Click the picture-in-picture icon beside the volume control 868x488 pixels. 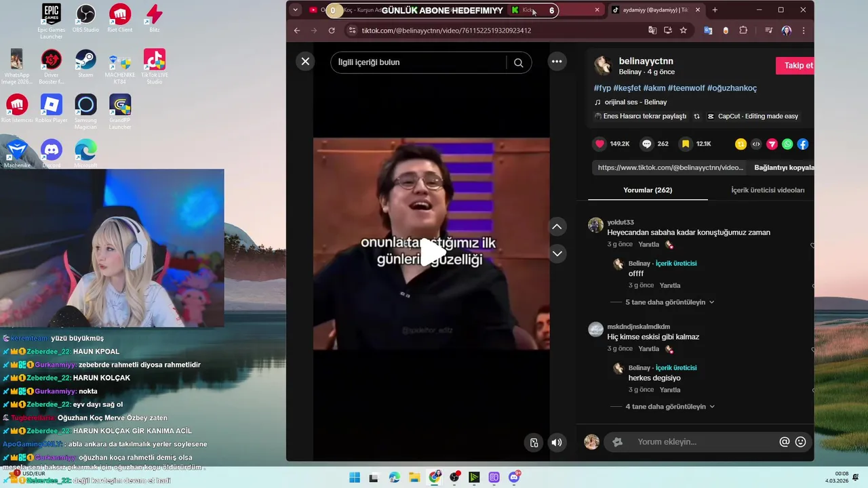click(x=534, y=443)
